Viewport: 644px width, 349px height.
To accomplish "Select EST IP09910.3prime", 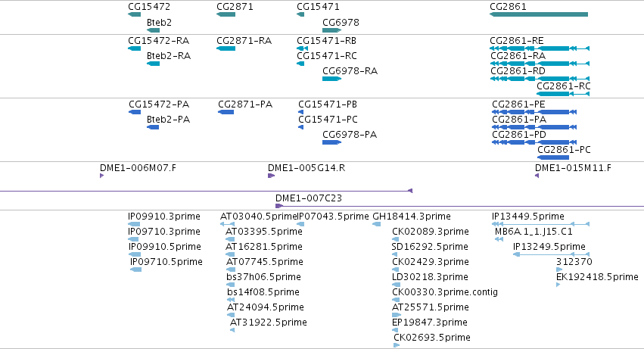I will coord(164,217).
